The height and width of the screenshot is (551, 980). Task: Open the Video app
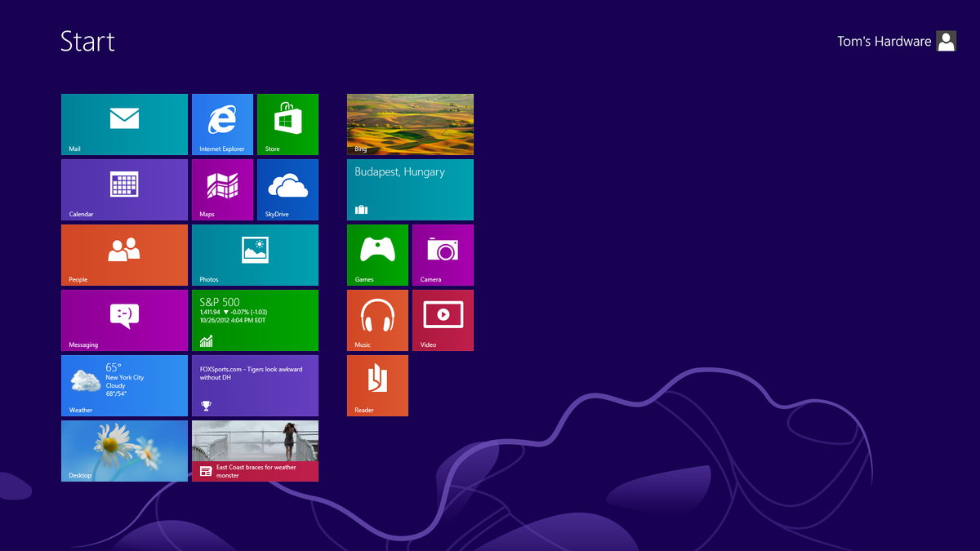tap(443, 320)
